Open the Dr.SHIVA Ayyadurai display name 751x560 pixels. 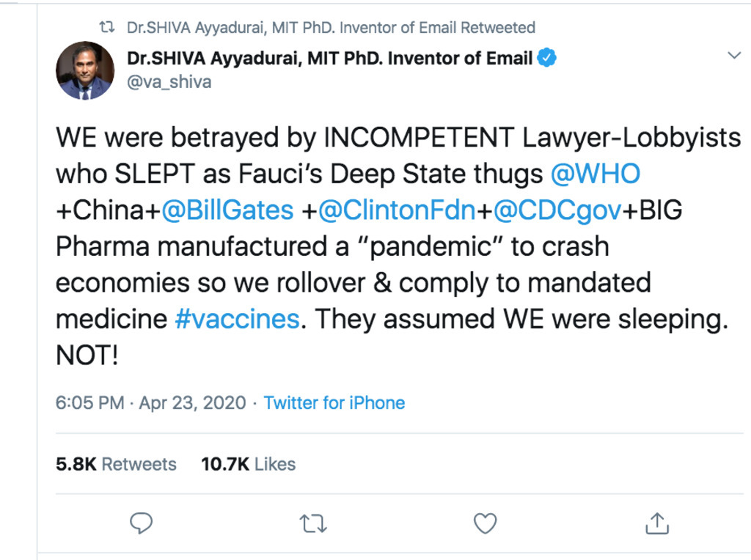coord(329,58)
